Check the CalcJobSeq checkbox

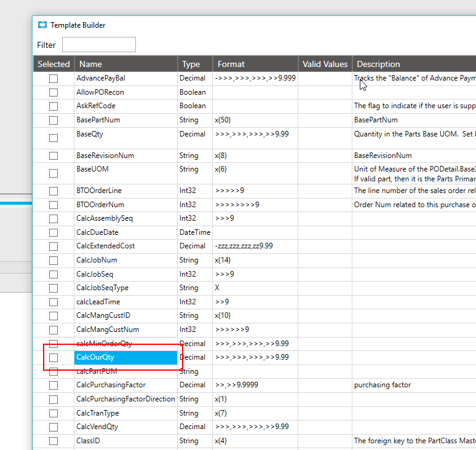click(54, 274)
